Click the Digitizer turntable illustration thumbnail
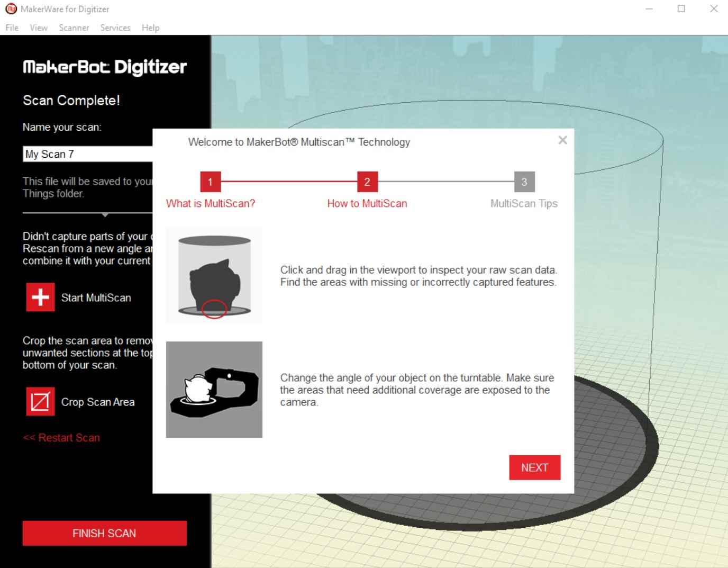Viewport: 728px width, 568px height. coord(214,390)
